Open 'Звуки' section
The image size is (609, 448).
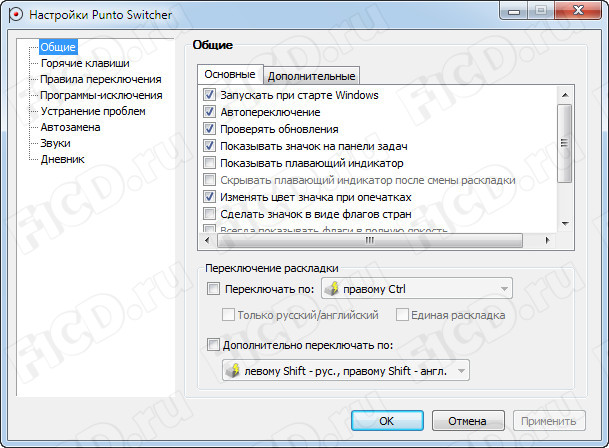[x=56, y=143]
